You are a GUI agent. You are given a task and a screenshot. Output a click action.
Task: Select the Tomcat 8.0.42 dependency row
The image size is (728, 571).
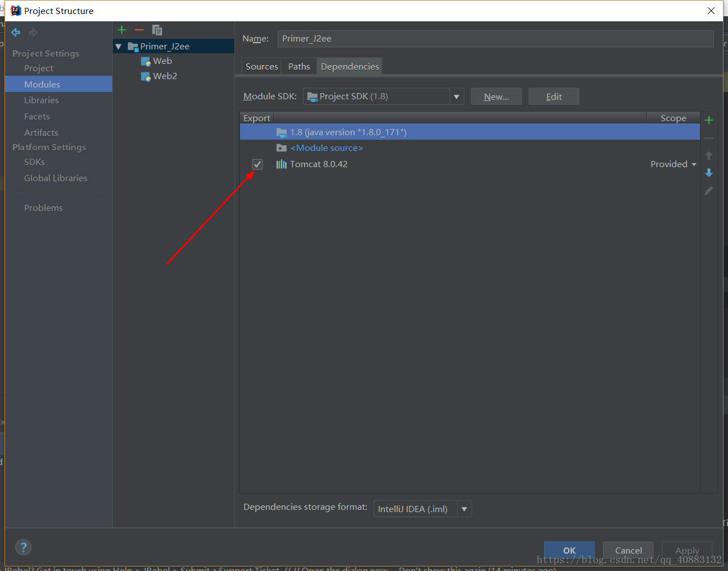[470, 164]
